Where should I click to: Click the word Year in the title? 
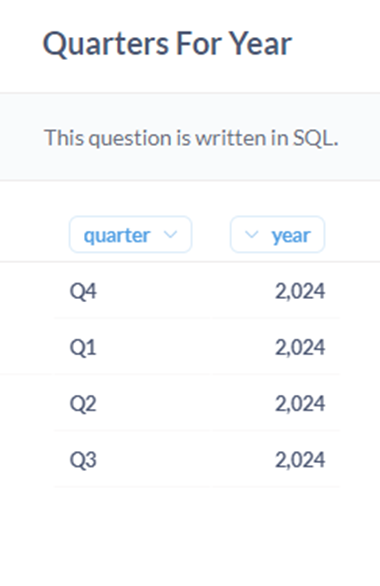pos(260,44)
